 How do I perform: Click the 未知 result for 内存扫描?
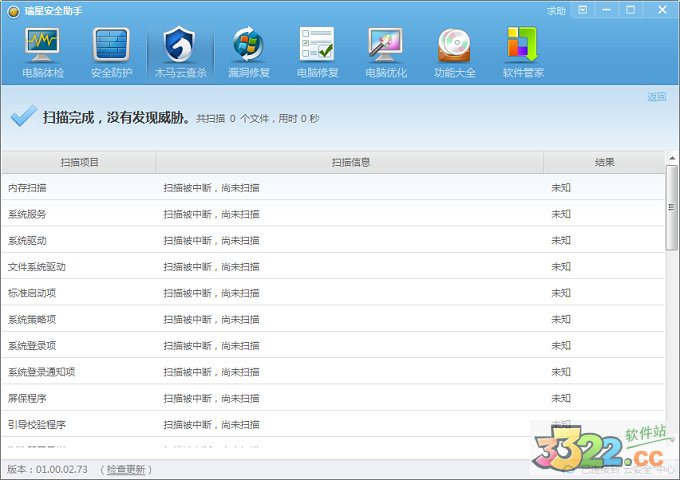[561, 188]
